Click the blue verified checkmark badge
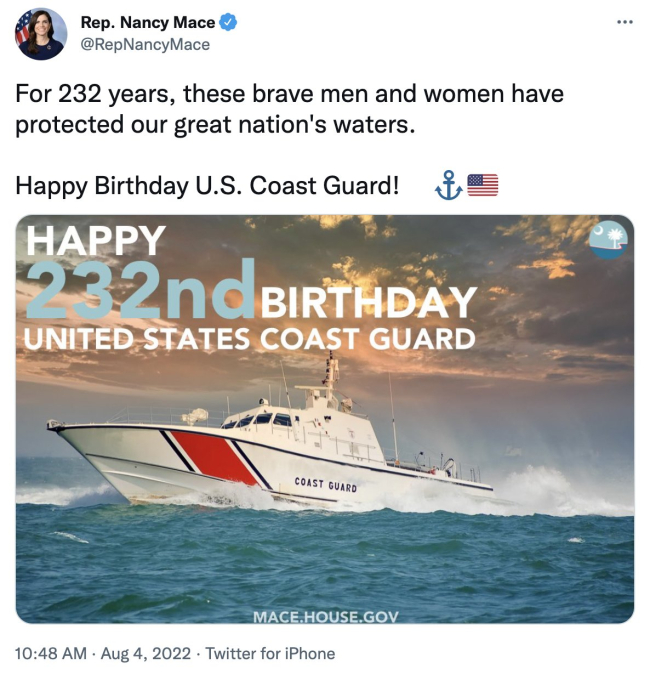 227,23
